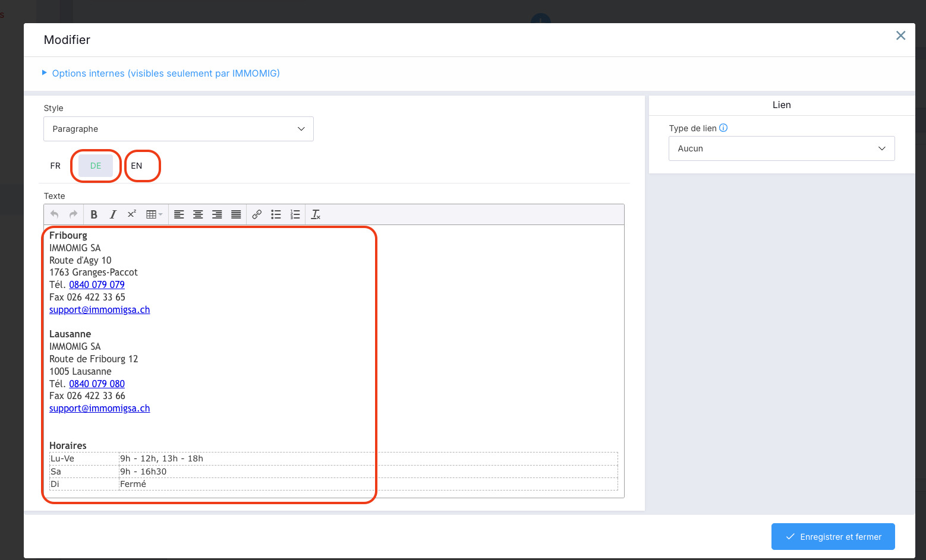The height and width of the screenshot is (560, 926).
Task: Open the Type de lien dropdown
Action: pos(782,148)
